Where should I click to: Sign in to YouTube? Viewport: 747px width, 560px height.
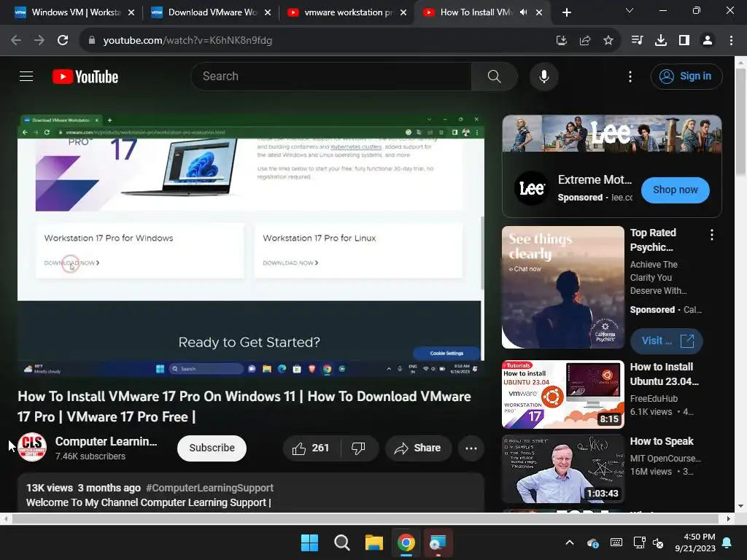coord(686,76)
